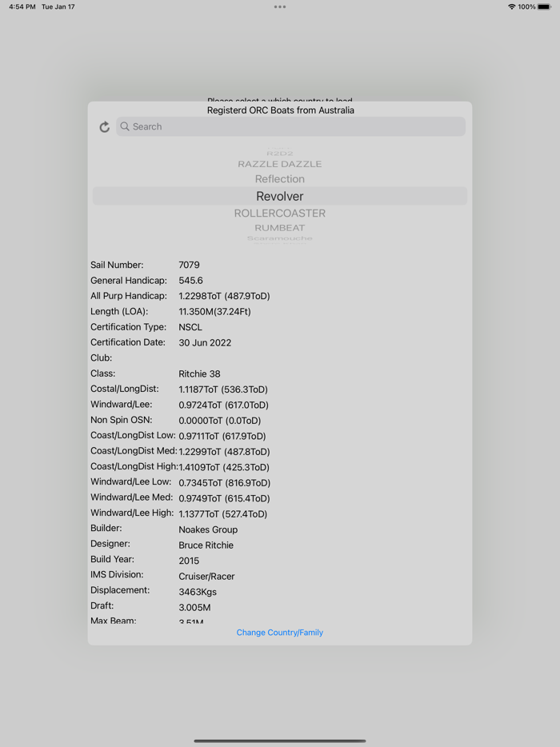Select RUMBEAT boat entry
This screenshot has width=560, height=747.
click(279, 227)
